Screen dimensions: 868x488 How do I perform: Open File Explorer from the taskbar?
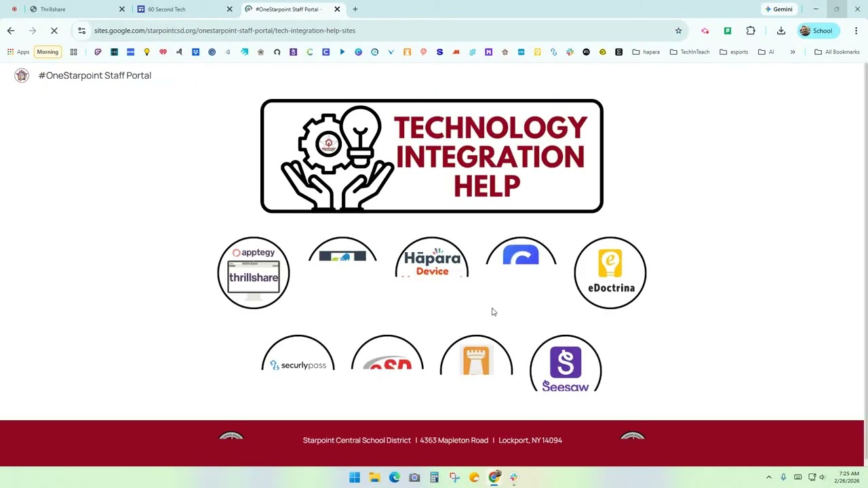[x=374, y=477]
